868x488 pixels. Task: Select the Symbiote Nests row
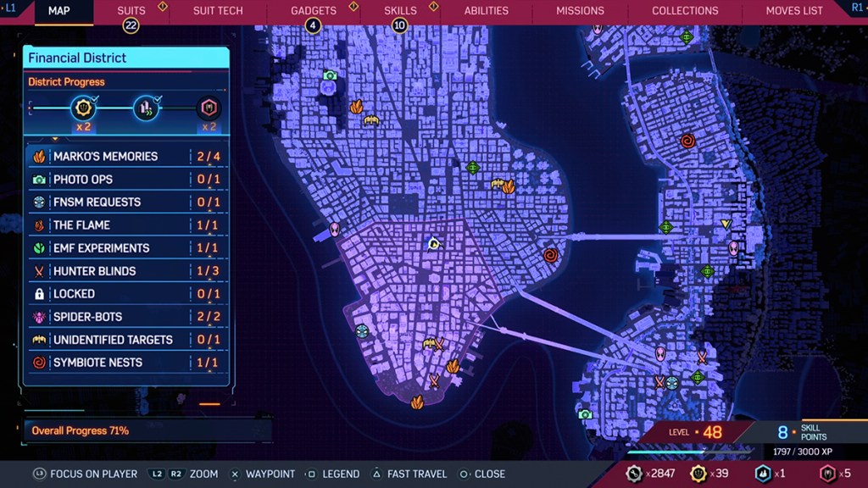(x=126, y=363)
